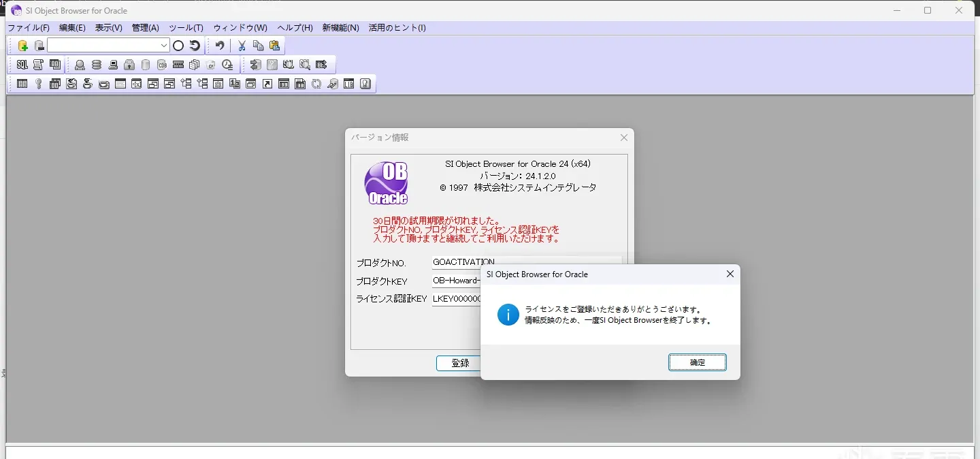This screenshot has height=459, width=980.
Task: Click the バージョン: 24.1.2.0 text
Action: pyautogui.click(x=518, y=176)
